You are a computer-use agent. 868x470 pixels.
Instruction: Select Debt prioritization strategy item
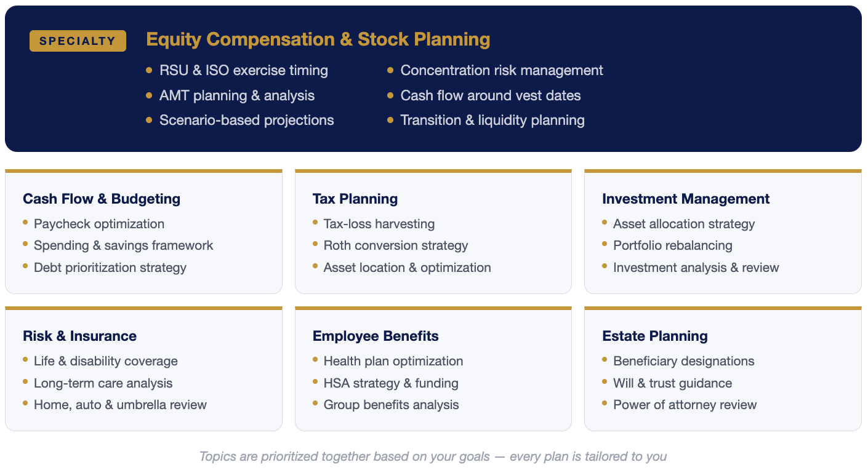pos(110,268)
